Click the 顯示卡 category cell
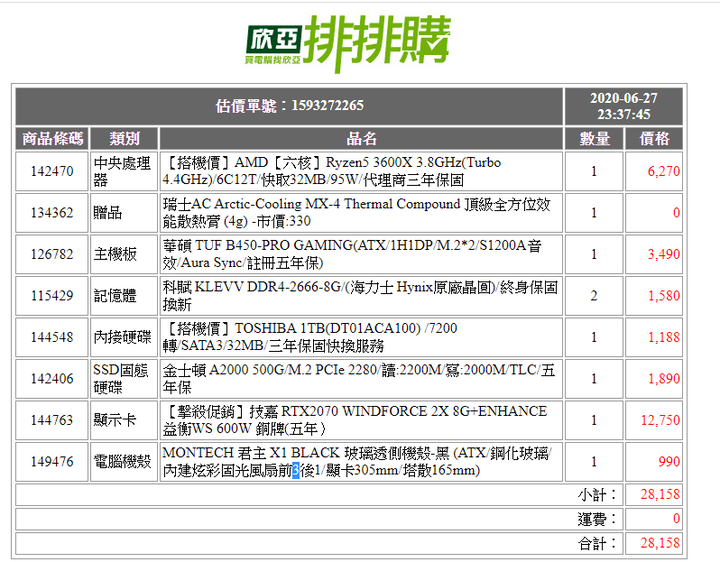720x562 pixels. [124, 420]
